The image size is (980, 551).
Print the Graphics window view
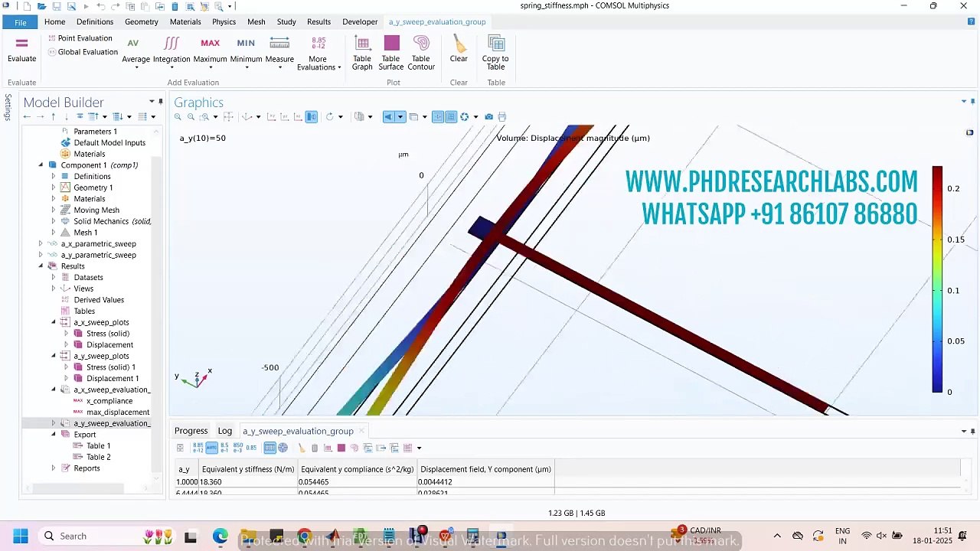tap(502, 117)
